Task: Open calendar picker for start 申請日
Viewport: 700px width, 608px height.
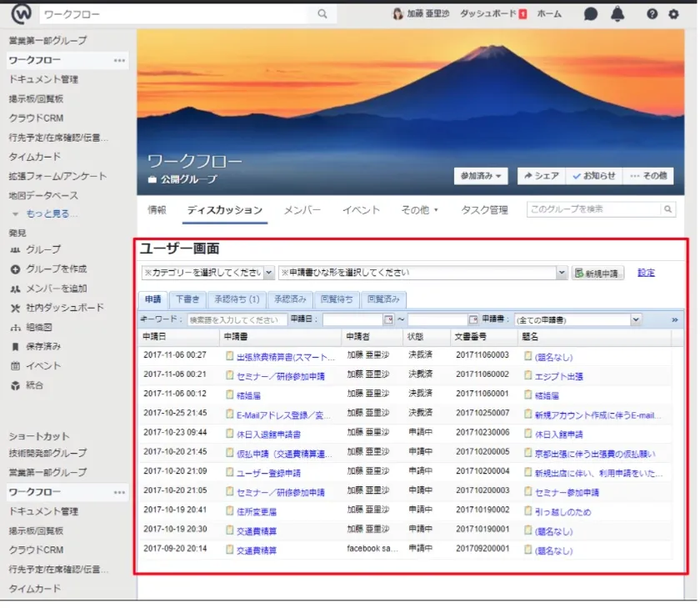Action: [388, 319]
